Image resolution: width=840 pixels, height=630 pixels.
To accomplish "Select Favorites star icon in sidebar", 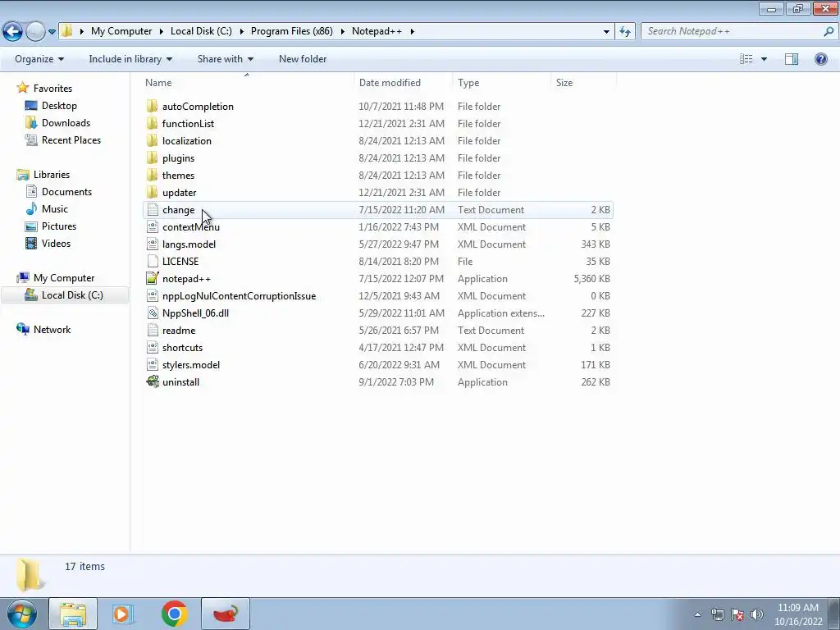I will point(22,88).
